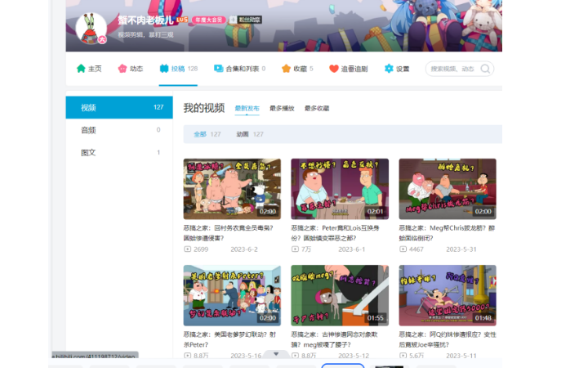Image resolution: width=588 pixels, height=368 pixels.
Task: Click the profile signature under the username
Action: [x=145, y=34]
